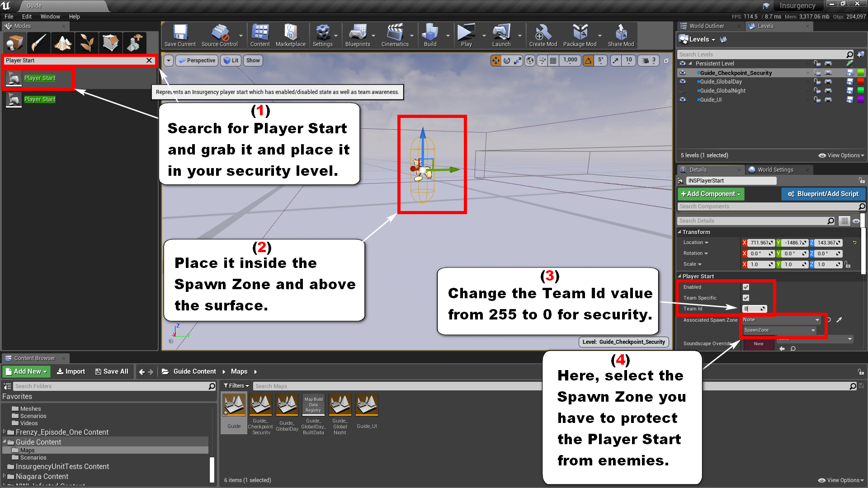Click the Perspective viewport button
Image resolution: width=868 pixels, height=488 pixels.
pyautogui.click(x=197, y=61)
